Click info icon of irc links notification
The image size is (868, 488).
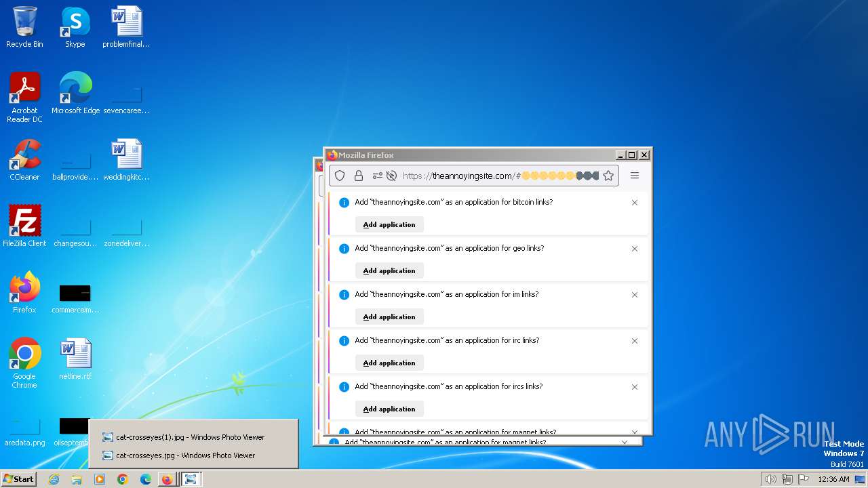(344, 341)
